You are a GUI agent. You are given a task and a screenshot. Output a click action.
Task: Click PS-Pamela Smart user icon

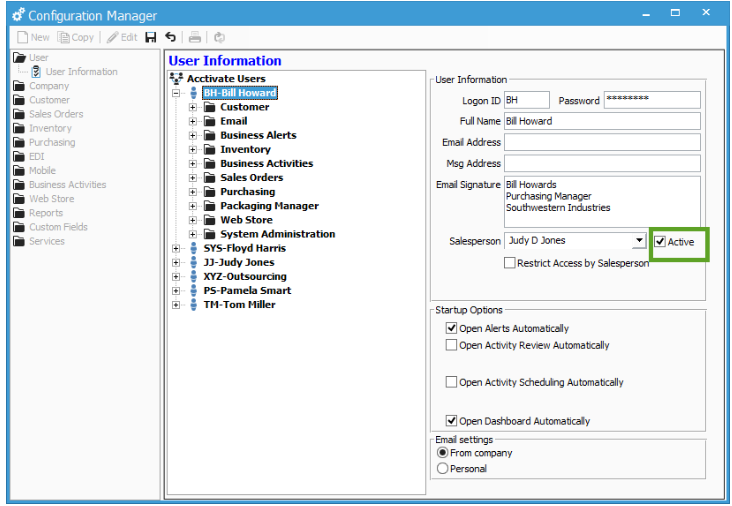[x=193, y=290]
